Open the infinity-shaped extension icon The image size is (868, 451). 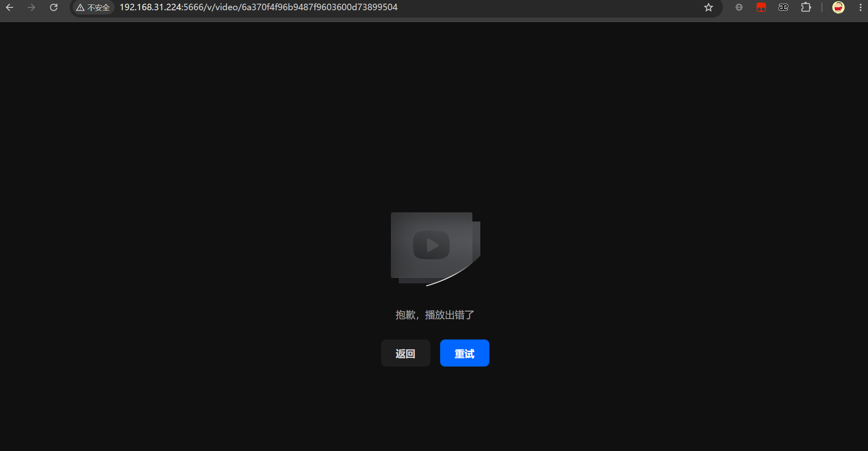[x=783, y=7]
